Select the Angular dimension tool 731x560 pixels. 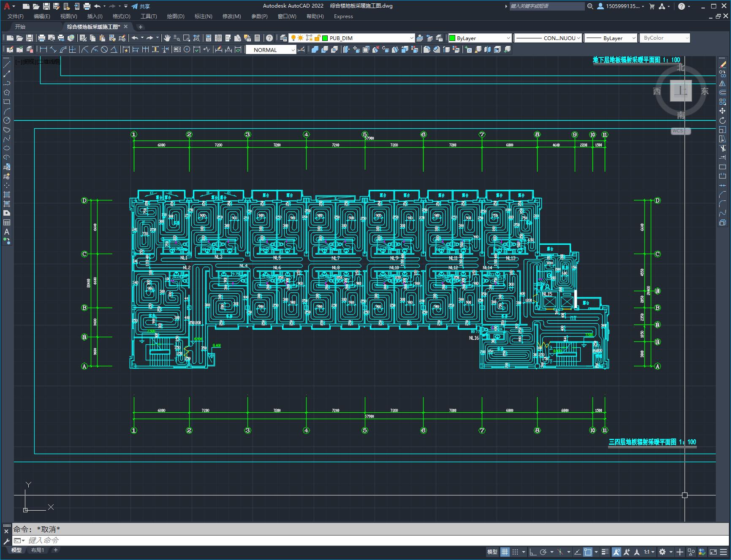pos(114,50)
